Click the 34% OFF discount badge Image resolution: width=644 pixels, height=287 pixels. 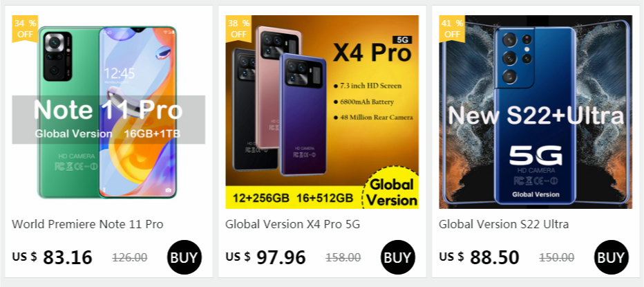point(25,28)
